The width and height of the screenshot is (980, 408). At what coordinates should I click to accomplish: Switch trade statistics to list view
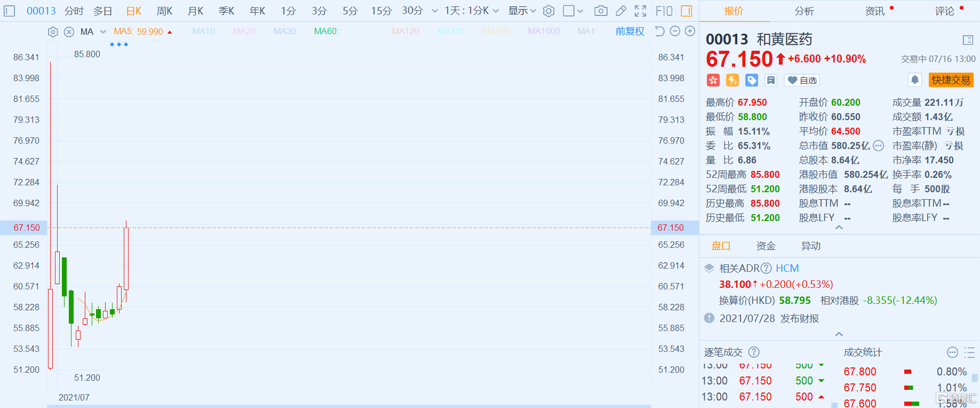(969, 352)
